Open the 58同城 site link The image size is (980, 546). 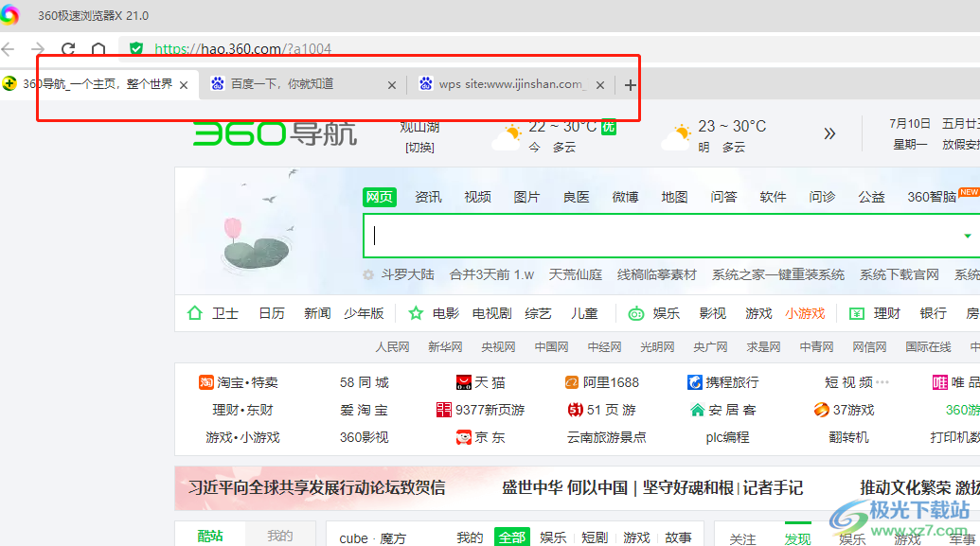click(365, 382)
